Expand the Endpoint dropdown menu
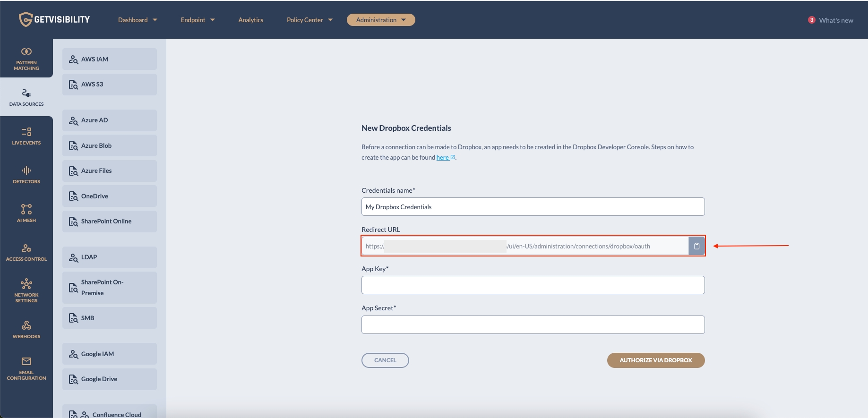 [198, 20]
